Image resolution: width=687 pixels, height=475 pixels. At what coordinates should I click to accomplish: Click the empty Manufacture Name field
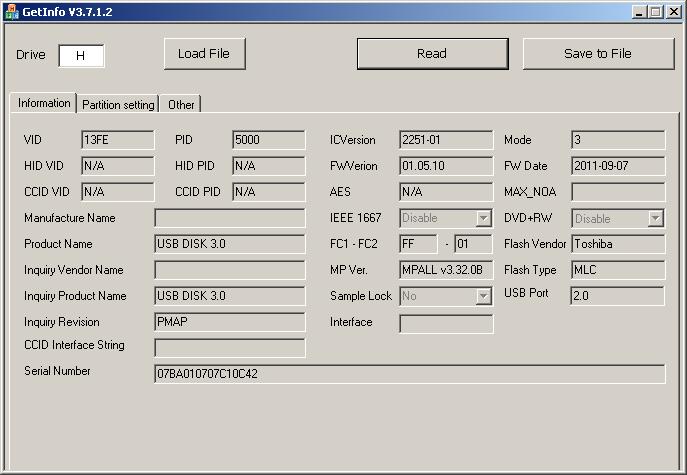[x=230, y=218]
